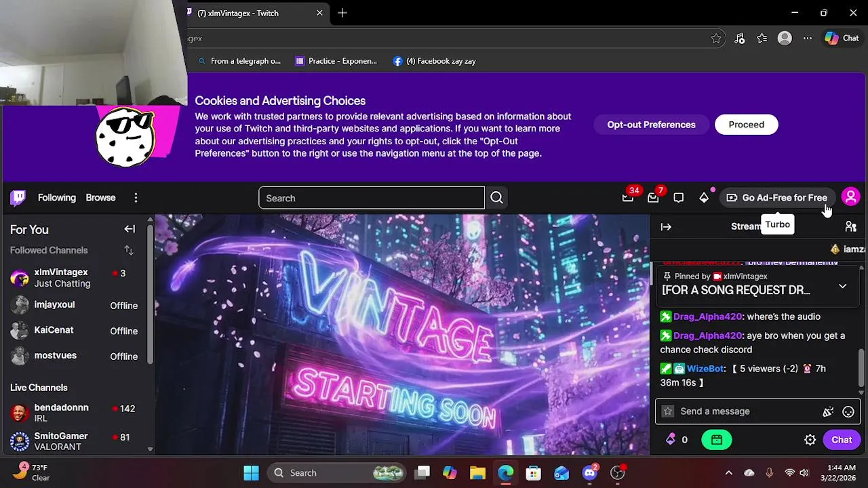
Task: Collapse the stream chat panel
Action: (666, 227)
